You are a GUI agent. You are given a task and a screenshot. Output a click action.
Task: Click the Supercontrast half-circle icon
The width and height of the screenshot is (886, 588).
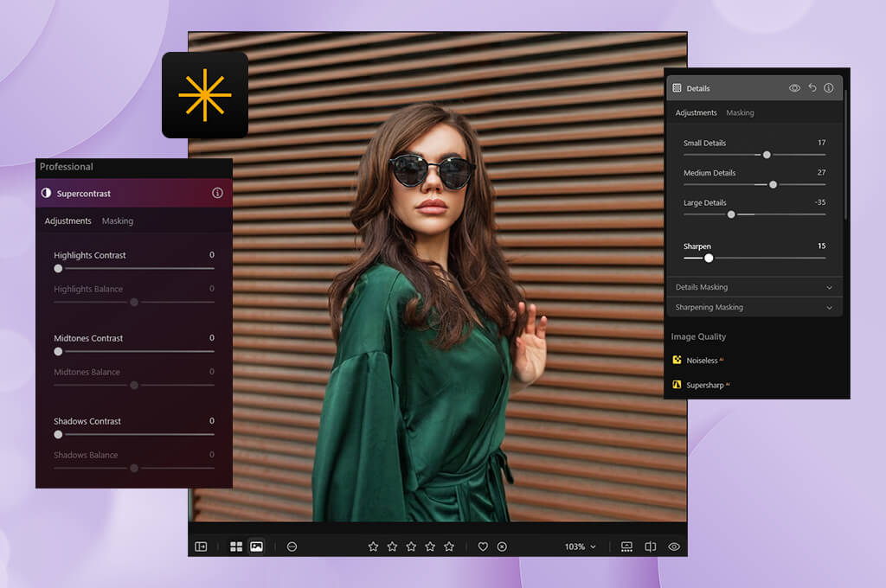pyautogui.click(x=47, y=193)
